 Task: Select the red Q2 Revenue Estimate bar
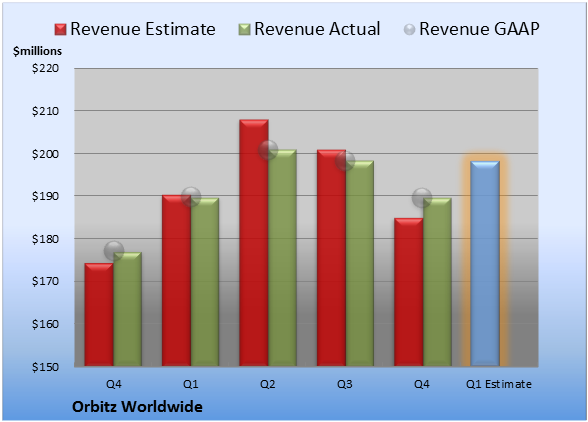254,243
